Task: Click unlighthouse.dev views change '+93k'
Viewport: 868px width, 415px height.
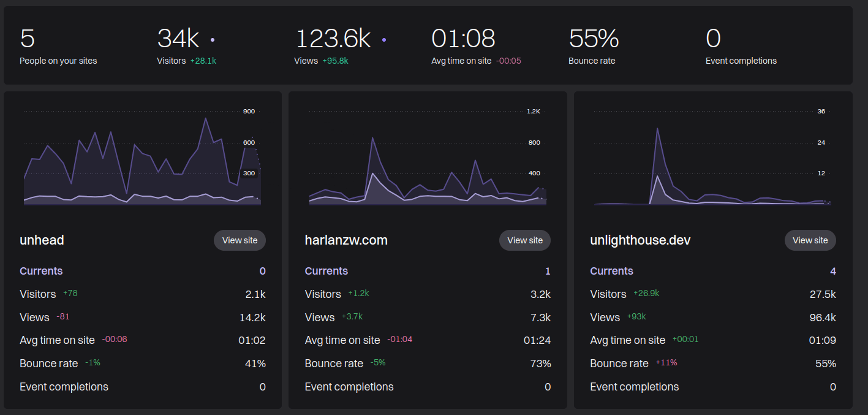Action: 636,317
